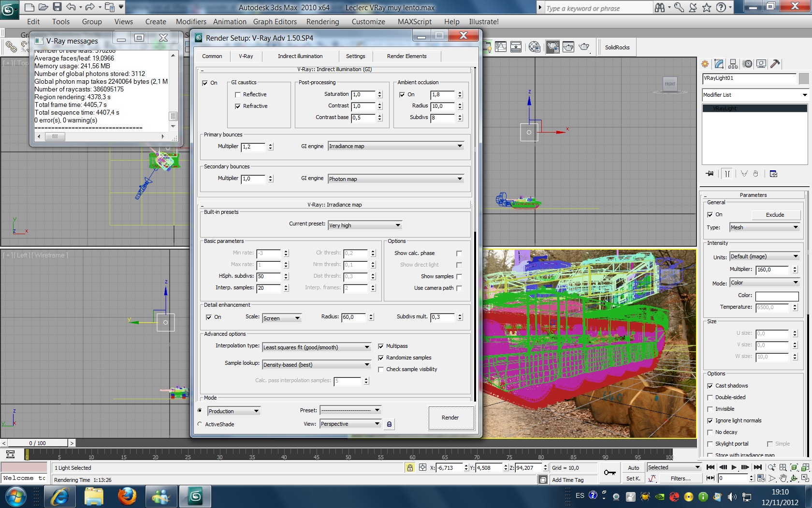Open the View Perspective dropdown
812x508 pixels.
coord(350,424)
